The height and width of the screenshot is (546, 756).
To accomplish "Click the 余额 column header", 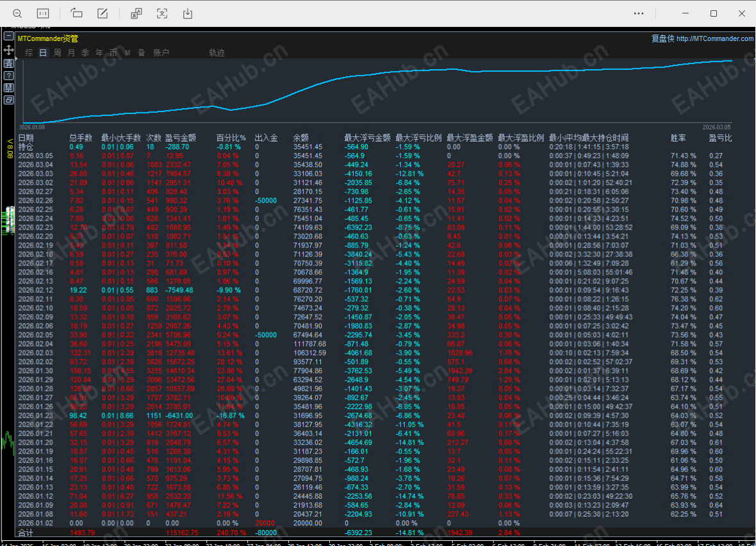I will [x=301, y=138].
